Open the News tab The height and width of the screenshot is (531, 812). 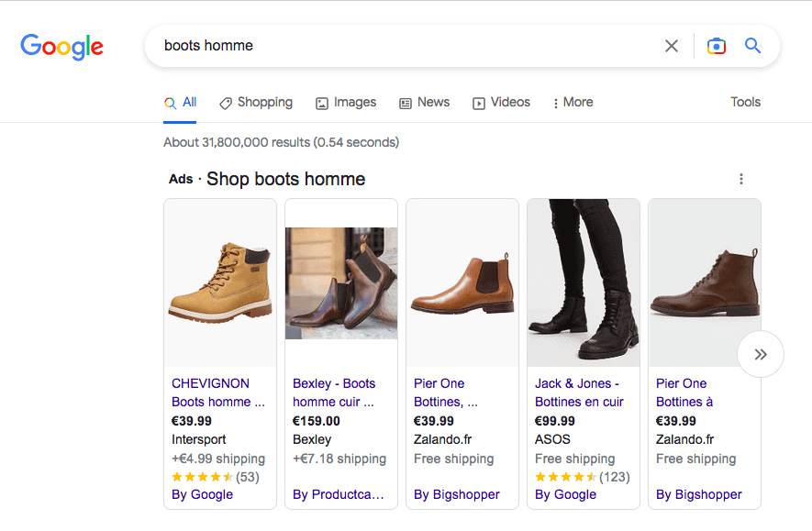tap(424, 103)
